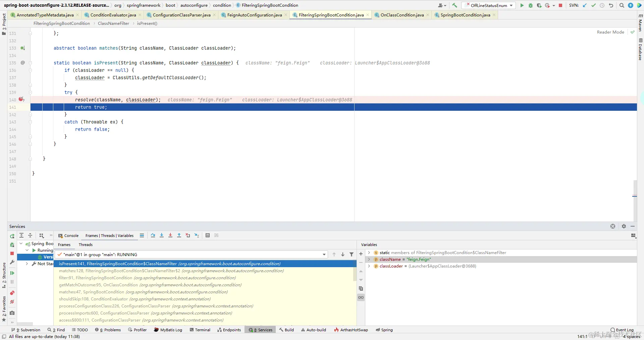644x340 pixels.
Task: Open the profiler run dropdown arrow
Action: (x=553, y=5)
